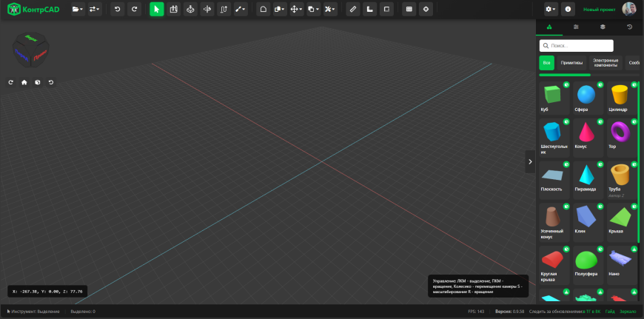Image resolution: width=644 pixels, height=319 pixels.
Task: Open the info button in header
Action: pos(568,9)
